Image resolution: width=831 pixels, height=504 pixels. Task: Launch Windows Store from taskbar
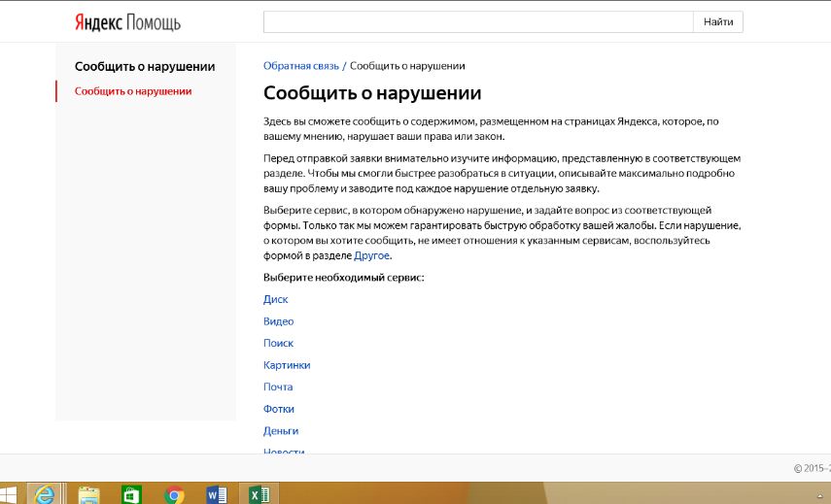pos(131,494)
